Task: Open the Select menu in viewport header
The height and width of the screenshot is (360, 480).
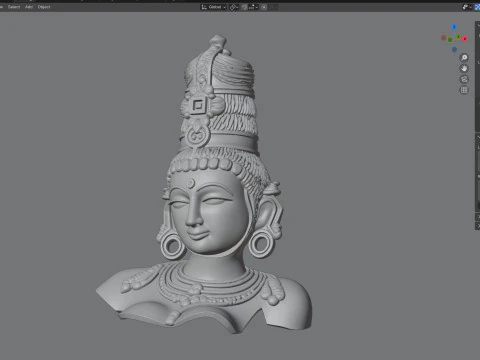Action: click(14, 7)
